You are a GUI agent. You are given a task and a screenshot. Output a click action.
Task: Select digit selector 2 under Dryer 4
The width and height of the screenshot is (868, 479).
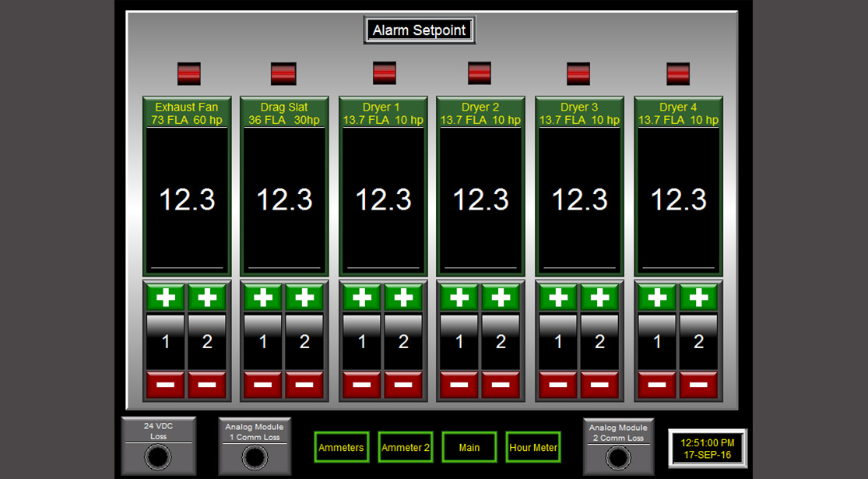tap(698, 342)
